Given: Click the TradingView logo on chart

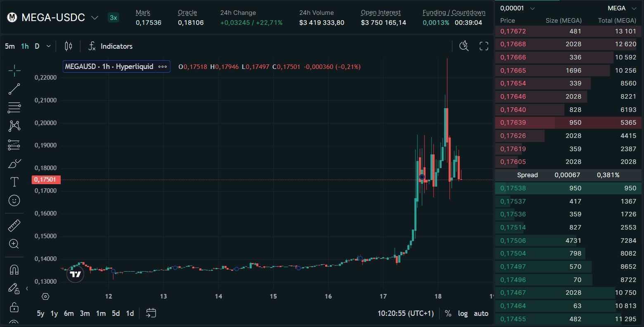Looking at the screenshot, I should [x=75, y=274].
